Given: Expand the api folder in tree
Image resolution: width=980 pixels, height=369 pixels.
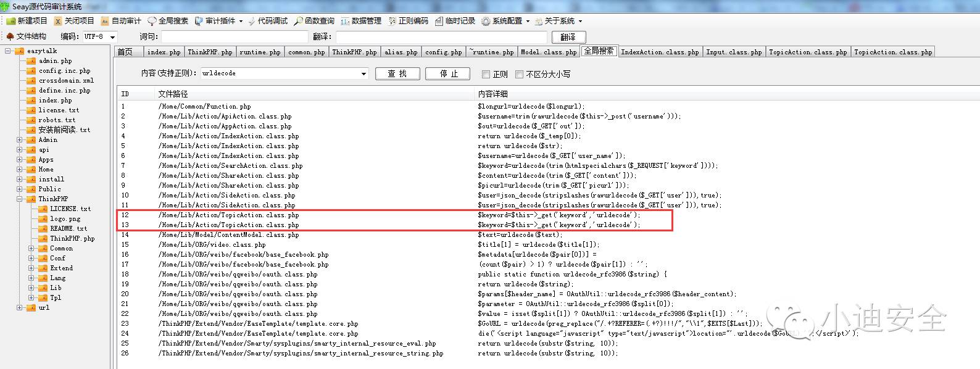Looking at the screenshot, I should [19, 150].
